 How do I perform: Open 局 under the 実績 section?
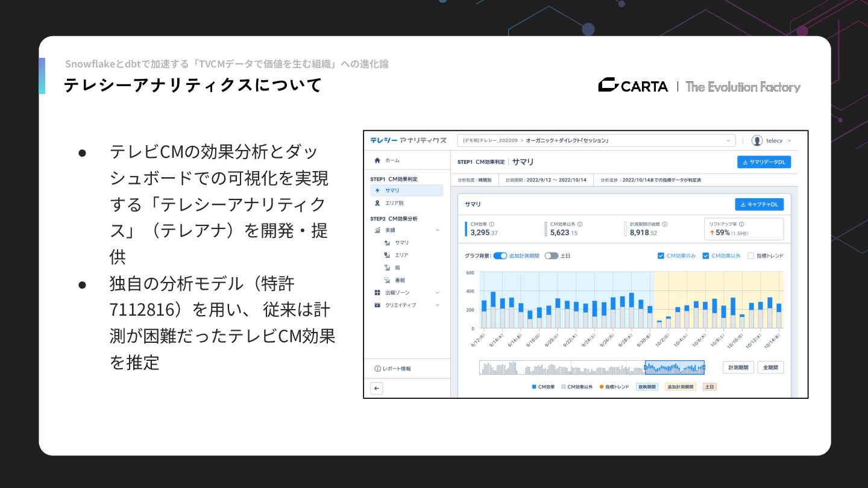click(398, 267)
